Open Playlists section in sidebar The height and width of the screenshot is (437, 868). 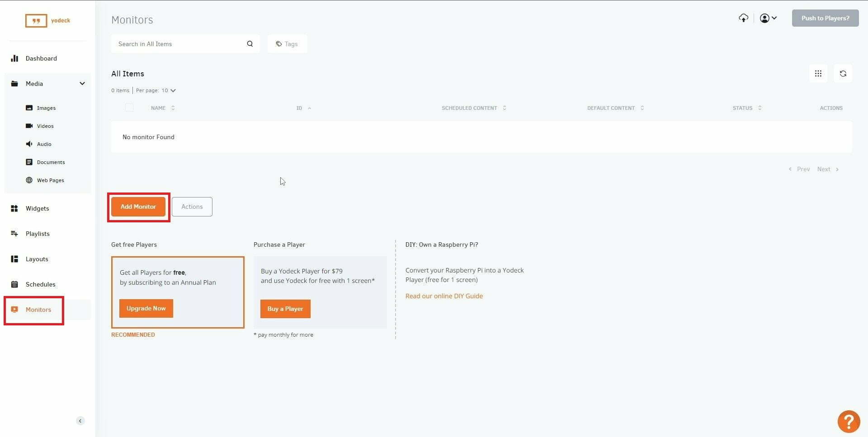coord(38,234)
